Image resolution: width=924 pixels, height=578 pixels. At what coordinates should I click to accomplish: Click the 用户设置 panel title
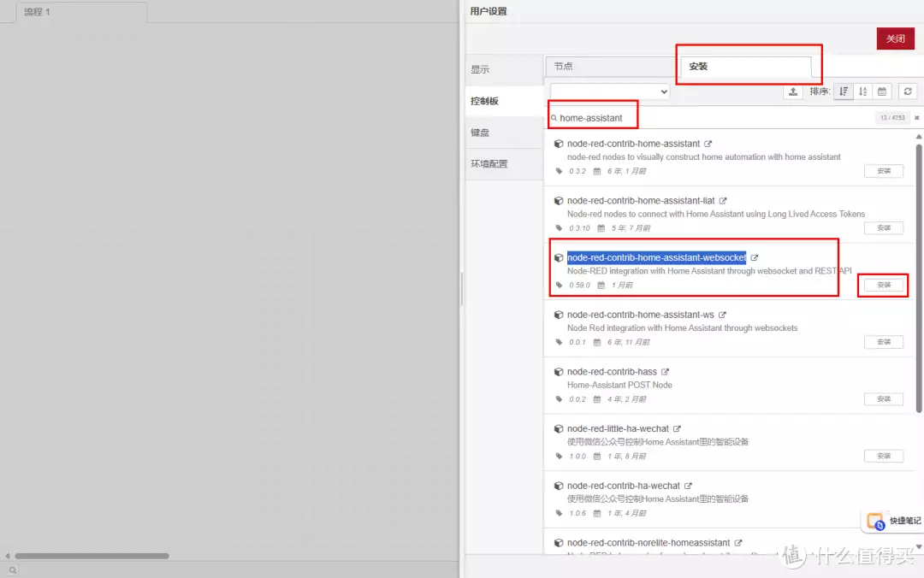[489, 11]
